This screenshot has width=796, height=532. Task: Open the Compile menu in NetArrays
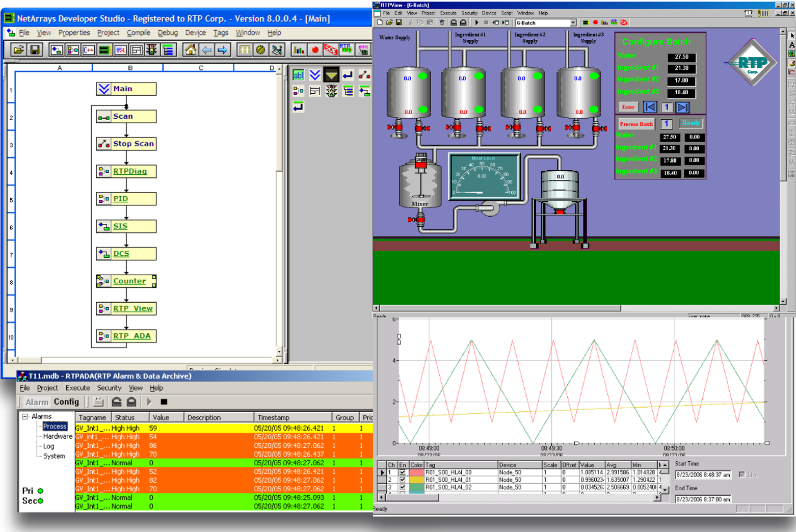[x=138, y=33]
